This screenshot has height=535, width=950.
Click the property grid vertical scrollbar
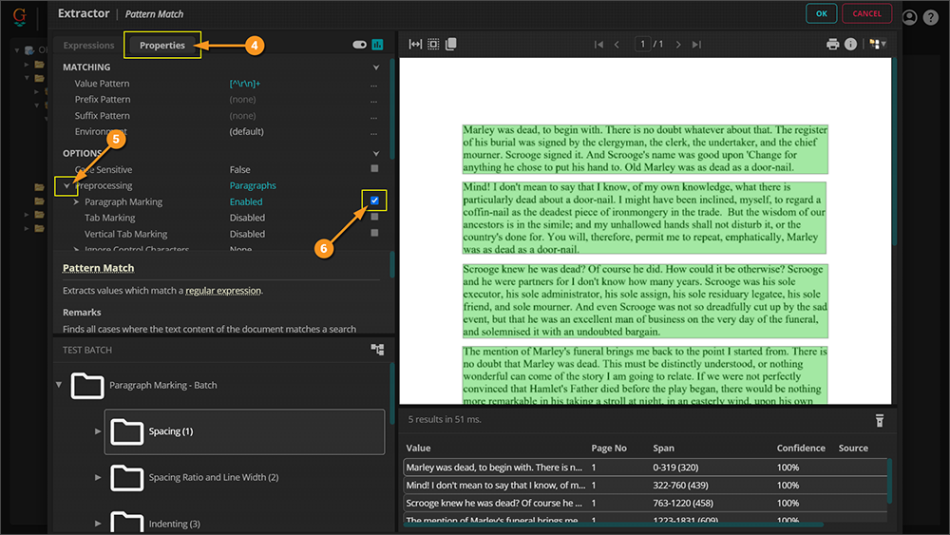(x=392, y=109)
